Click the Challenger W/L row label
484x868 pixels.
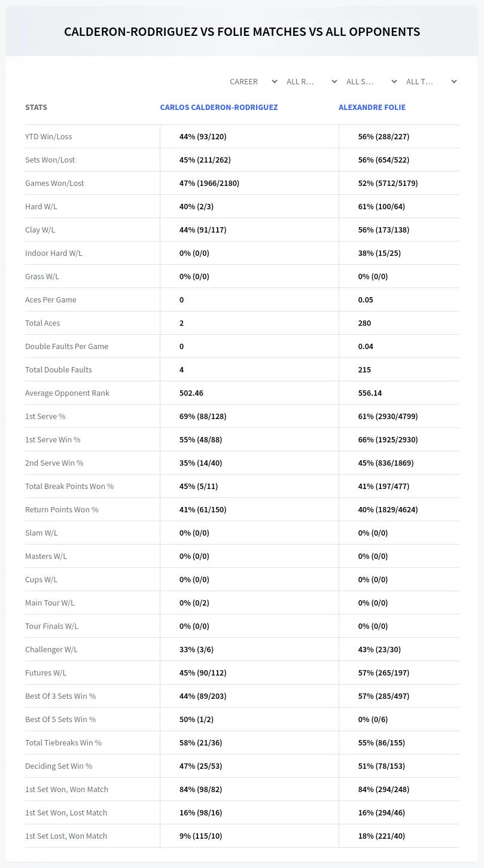pos(51,650)
